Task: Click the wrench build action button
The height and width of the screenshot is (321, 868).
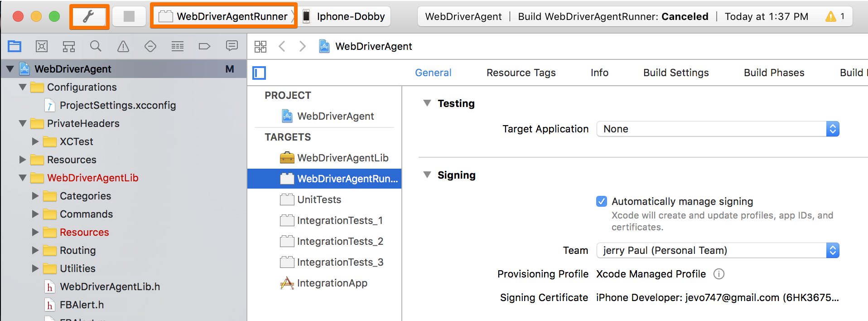Action: [89, 17]
